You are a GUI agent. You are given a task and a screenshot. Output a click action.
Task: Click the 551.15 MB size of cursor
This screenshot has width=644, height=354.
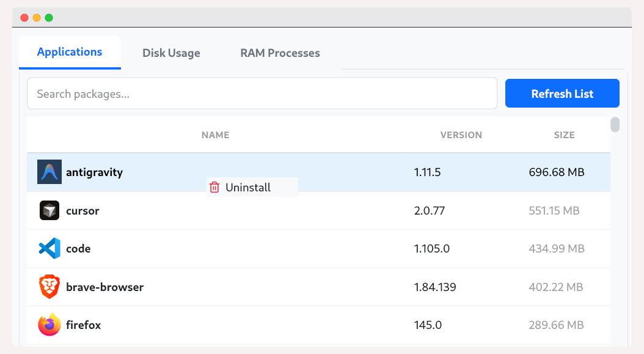pos(554,210)
